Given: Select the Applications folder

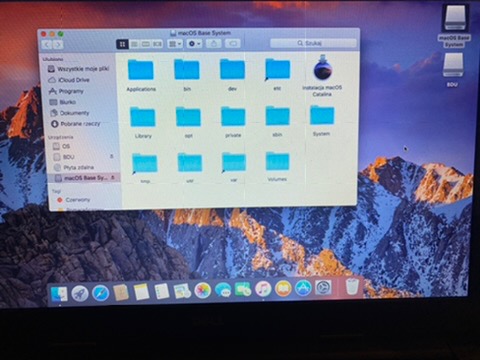Looking at the screenshot, I should click(x=141, y=75).
